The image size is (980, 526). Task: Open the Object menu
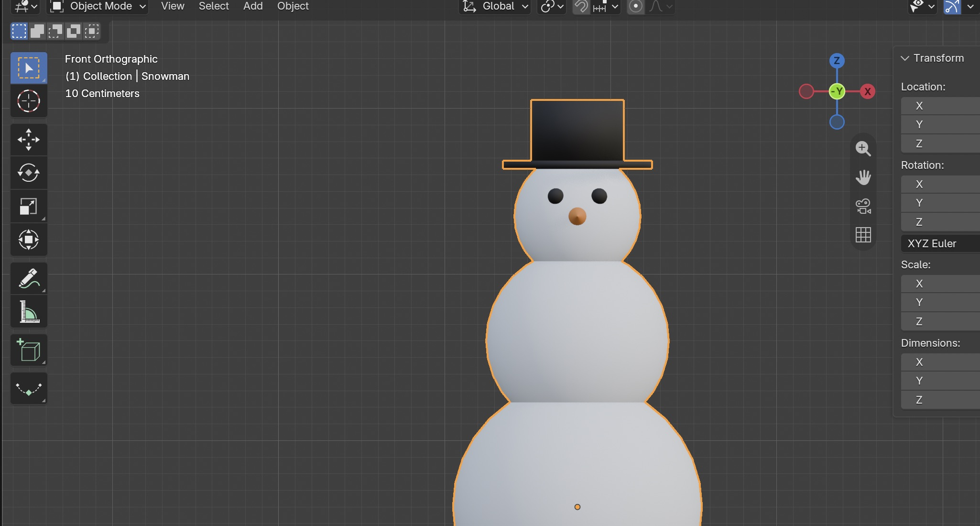coord(293,6)
